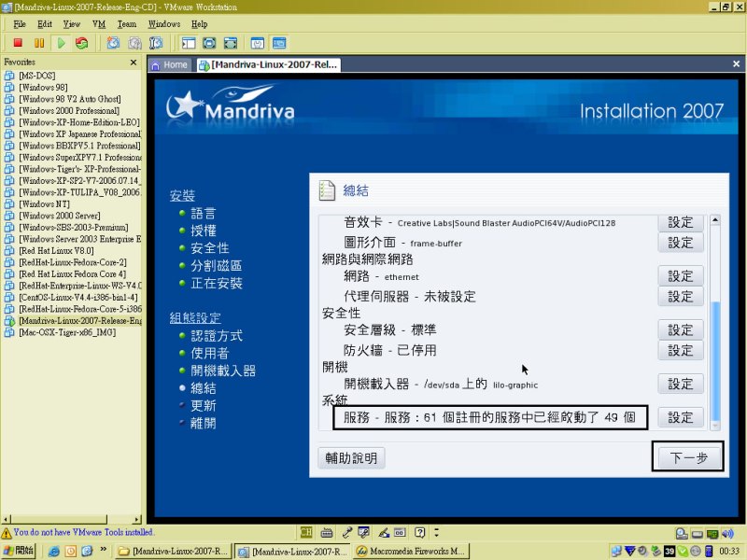
Task: Click the green Power On play icon
Action: pyautogui.click(x=61, y=43)
